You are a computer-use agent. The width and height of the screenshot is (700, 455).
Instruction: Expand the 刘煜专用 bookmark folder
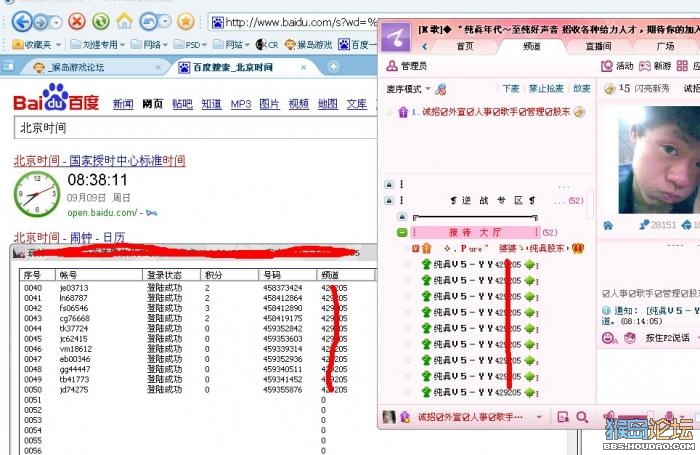pos(123,45)
